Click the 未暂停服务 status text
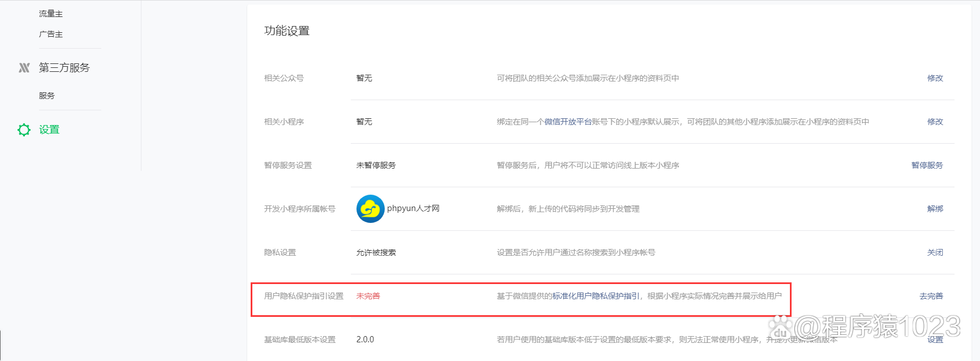The image size is (980, 361). (x=376, y=165)
